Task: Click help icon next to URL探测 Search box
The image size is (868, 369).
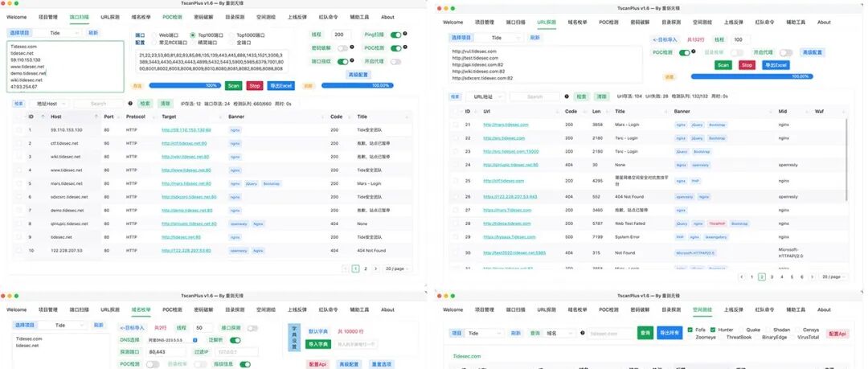Action: click(567, 96)
